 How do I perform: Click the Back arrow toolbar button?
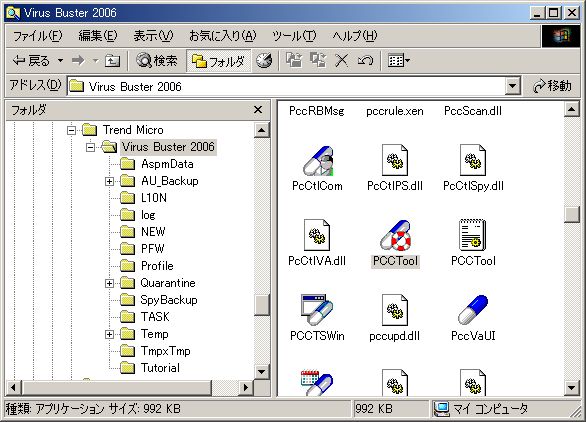coord(31,60)
